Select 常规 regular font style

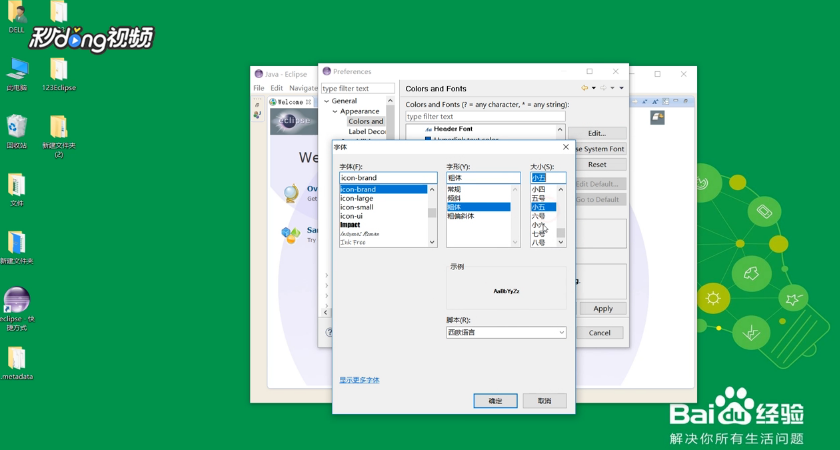point(454,190)
